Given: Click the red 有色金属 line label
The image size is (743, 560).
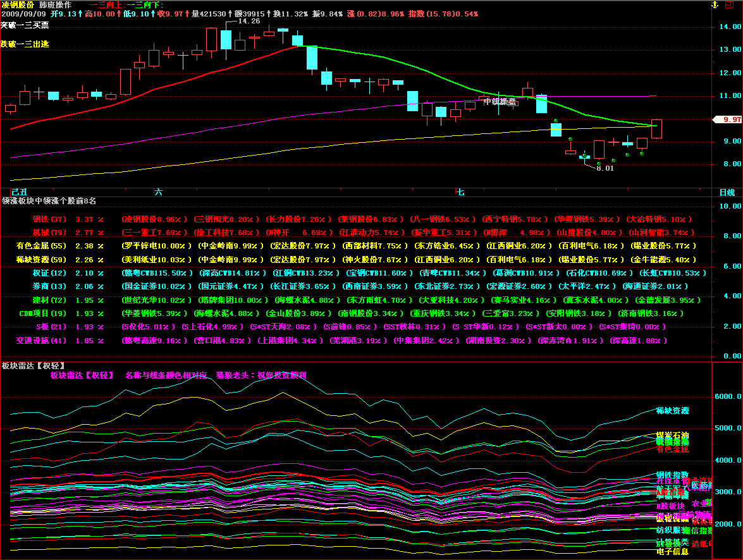Looking at the screenshot, I should pyautogui.click(x=672, y=449).
